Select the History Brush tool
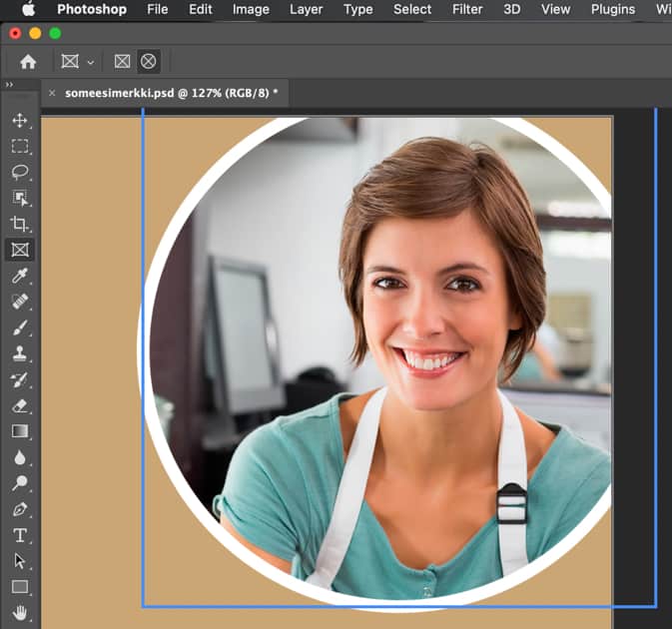Screen dimensions: 672x629 20,380
